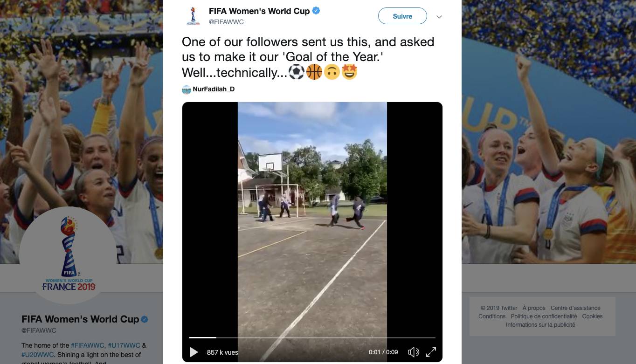Seek along the video progress bar
Viewport: 636px width, 364px height.
[x=312, y=337]
